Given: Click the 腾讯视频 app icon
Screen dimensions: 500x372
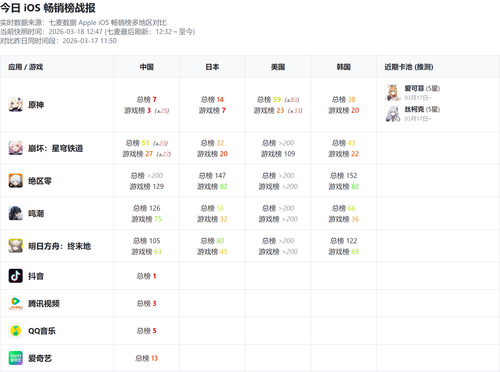Looking at the screenshot, I should tap(16, 303).
